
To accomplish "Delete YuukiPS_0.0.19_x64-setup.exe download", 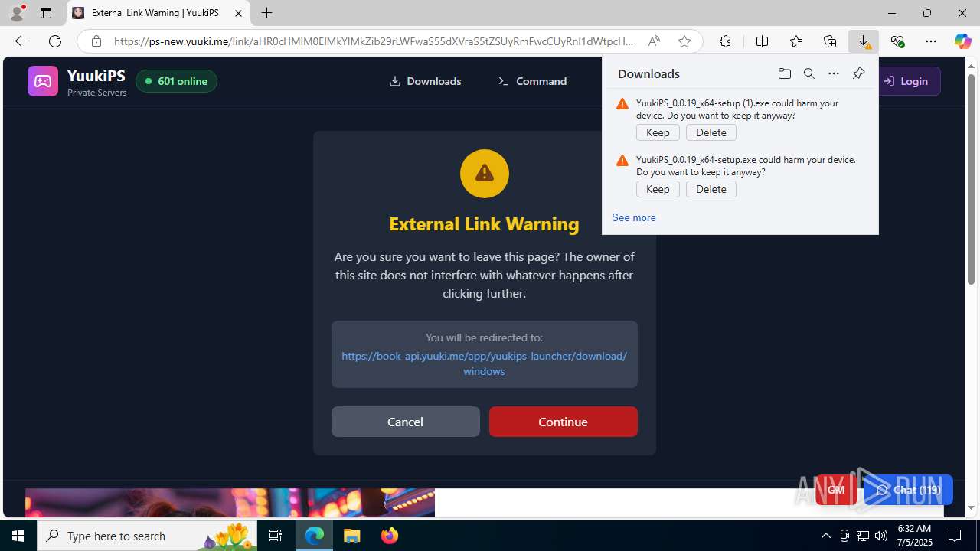I will pyautogui.click(x=711, y=189).
